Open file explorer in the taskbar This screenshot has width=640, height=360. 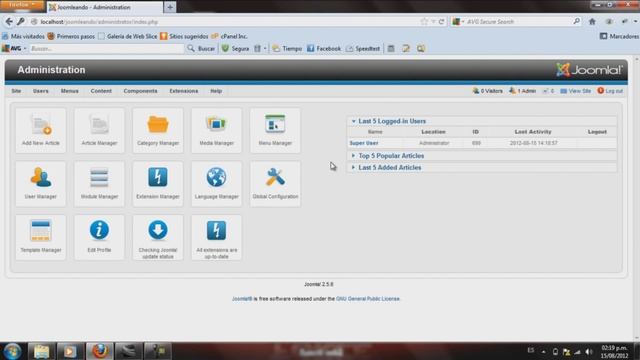click(41, 351)
